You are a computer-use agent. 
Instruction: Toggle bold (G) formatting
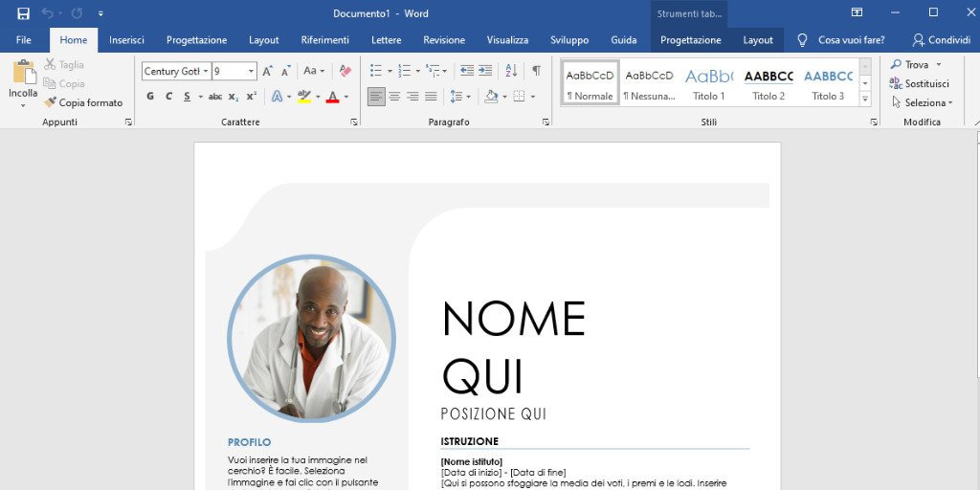(x=150, y=97)
